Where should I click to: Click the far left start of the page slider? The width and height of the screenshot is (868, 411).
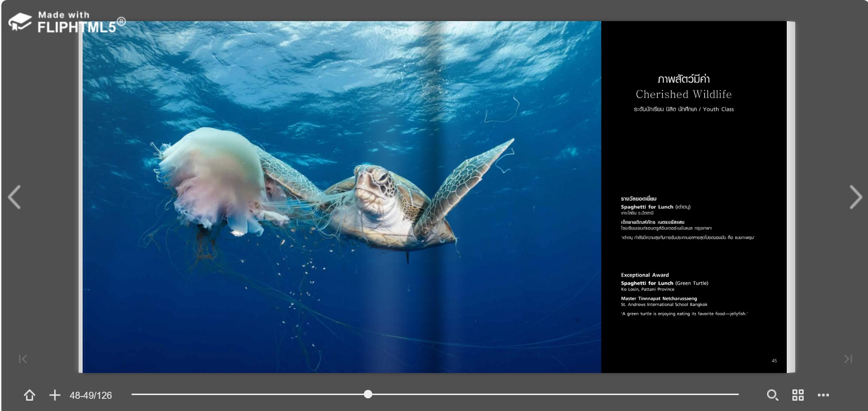click(133, 394)
